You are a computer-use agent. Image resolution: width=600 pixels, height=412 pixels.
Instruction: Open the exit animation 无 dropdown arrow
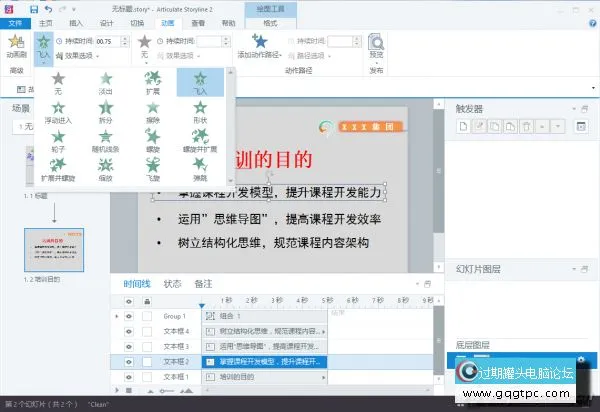point(145,63)
